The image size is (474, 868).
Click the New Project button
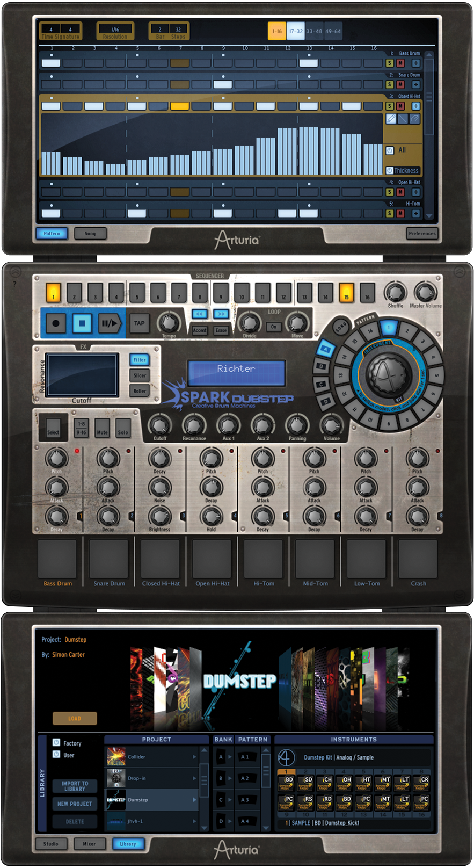pos(75,804)
